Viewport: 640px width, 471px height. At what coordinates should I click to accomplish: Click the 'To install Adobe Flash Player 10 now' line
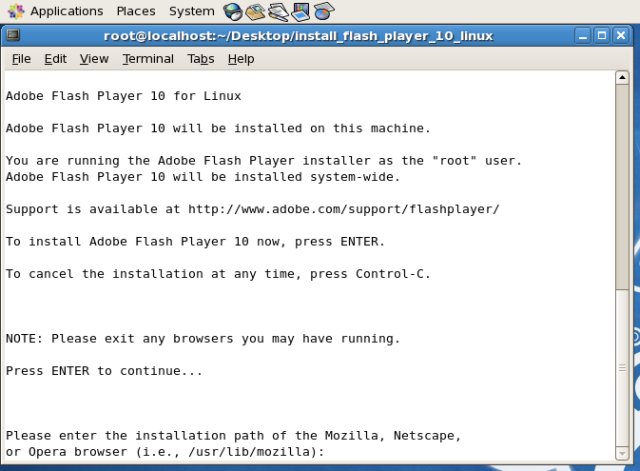click(195, 242)
